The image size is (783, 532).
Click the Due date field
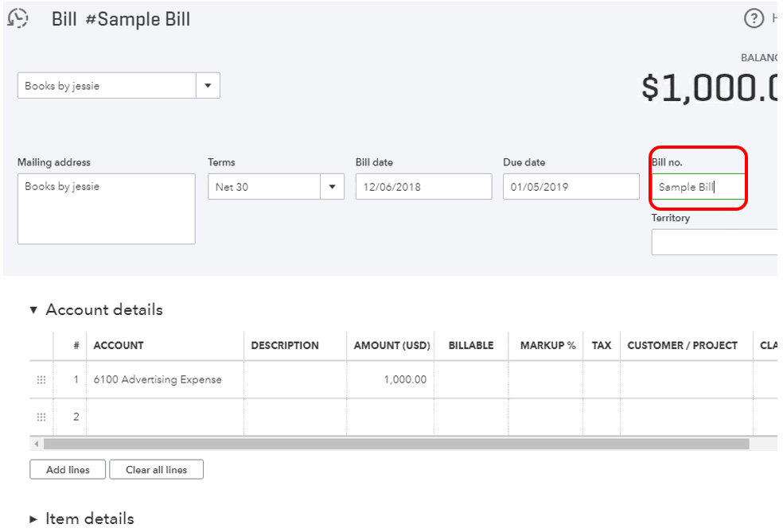[x=571, y=187]
